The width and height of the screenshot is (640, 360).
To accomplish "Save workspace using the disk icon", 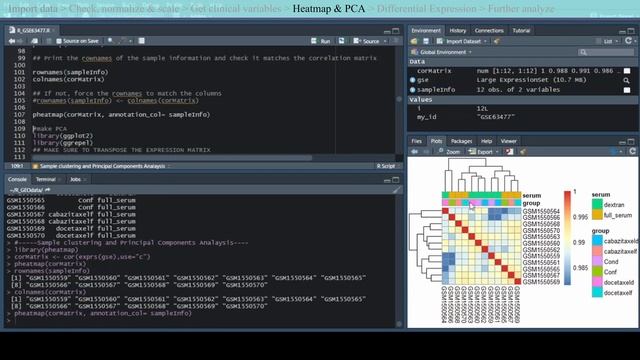I will pyautogui.click(x=426, y=41).
